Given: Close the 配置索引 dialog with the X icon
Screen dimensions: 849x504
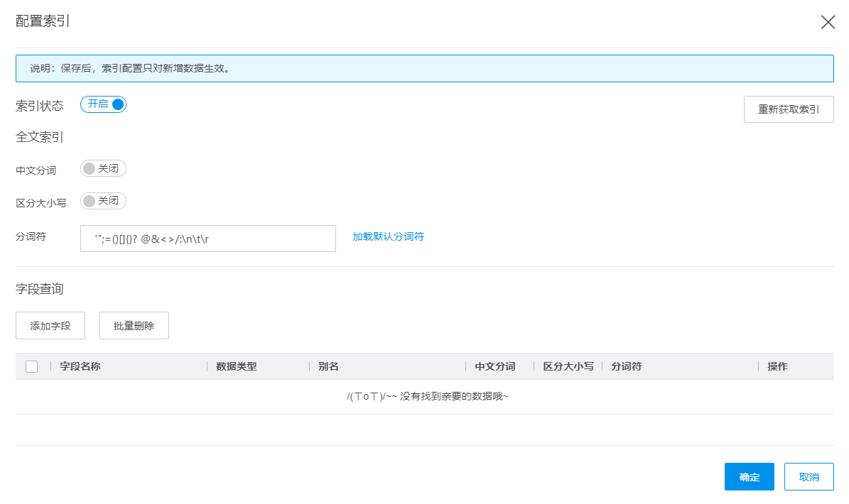Looking at the screenshot, I should pyautogui.click(x=828, y=22).
